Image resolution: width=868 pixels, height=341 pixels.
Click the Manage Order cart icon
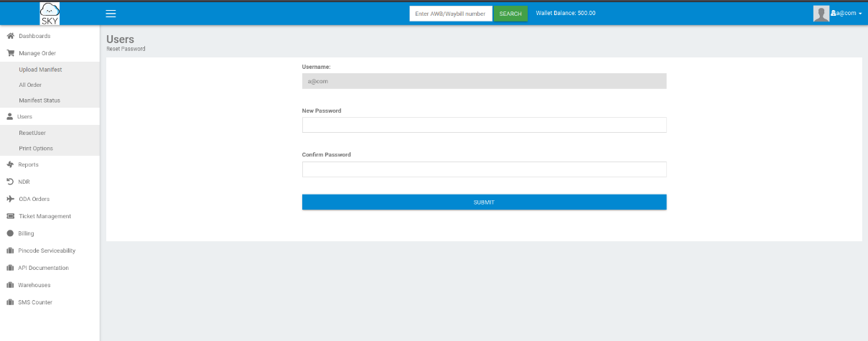click(10, 53)
